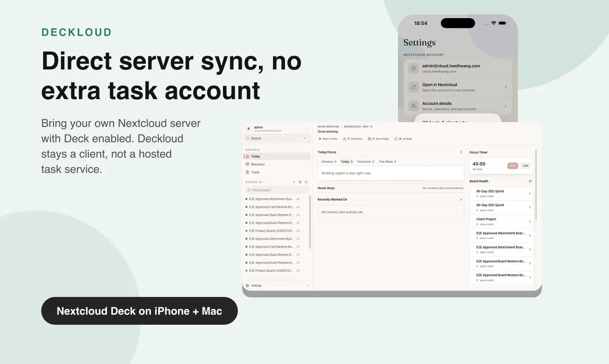Click the board layout icon in Boards header
609x364 pixels.
tap(306, 182)
